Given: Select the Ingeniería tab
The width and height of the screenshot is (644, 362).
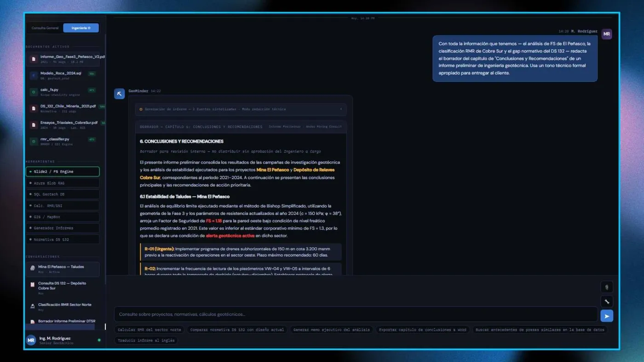Looking at the screenshot, I should click(x=81, y=28).
